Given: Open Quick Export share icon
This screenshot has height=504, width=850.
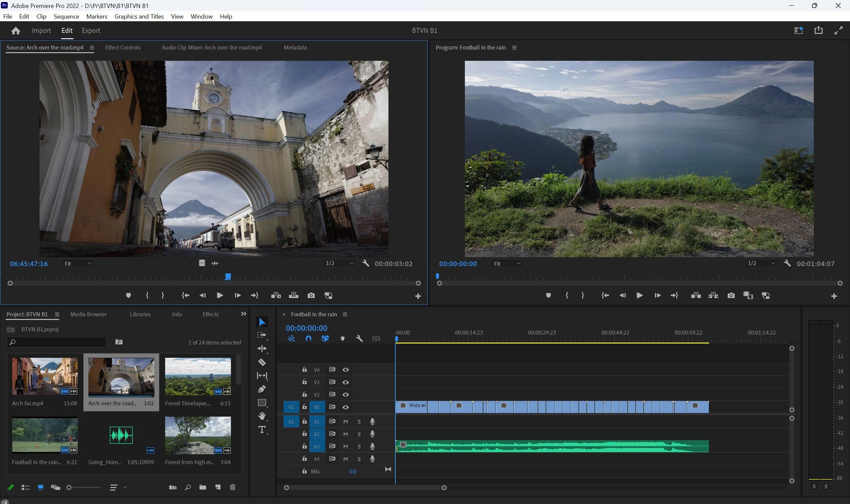Looking at the screenshot, I should click(818, 30).
